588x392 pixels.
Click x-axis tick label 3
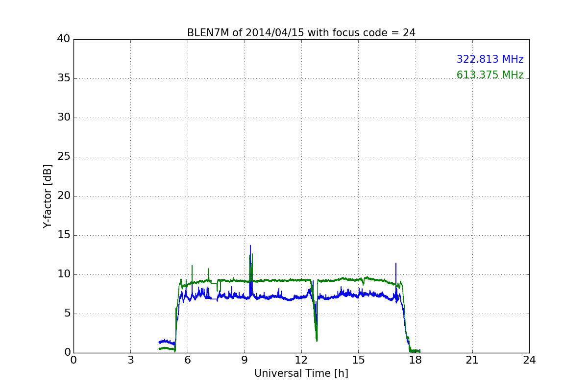pyautogui.click(x=130, y=360)
